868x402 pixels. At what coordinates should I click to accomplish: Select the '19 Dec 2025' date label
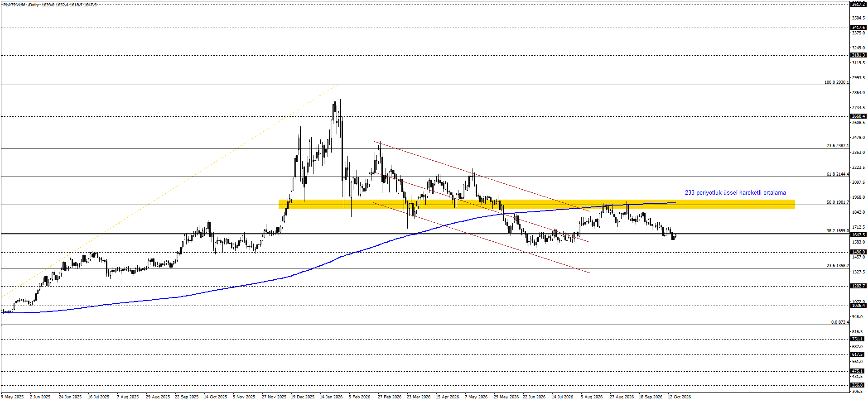point(302,397)
